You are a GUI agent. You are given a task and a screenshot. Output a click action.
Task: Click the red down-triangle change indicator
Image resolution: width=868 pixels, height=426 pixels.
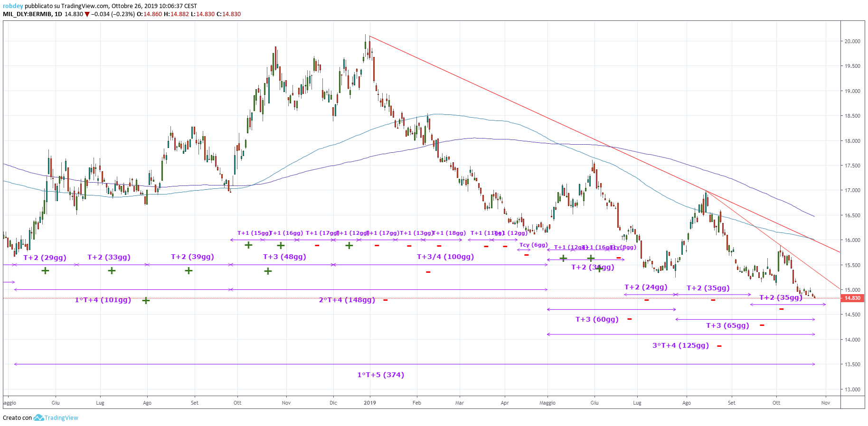coord(87,14)
